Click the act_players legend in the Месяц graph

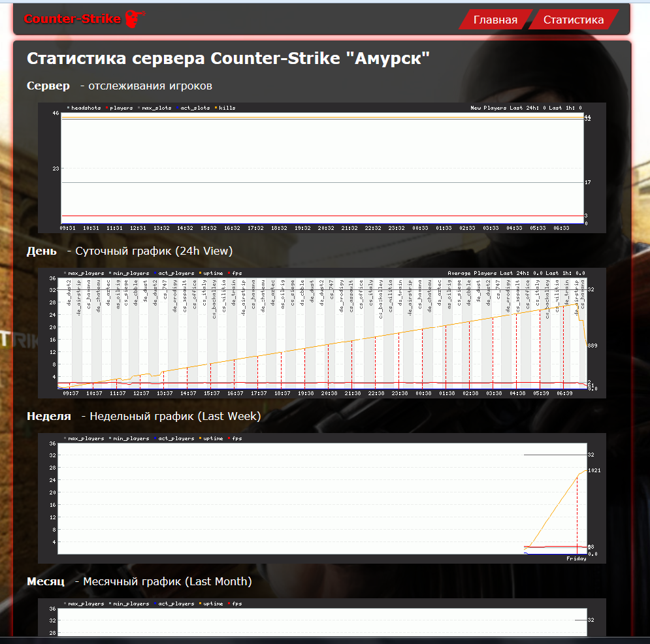(x=176, y=604)
